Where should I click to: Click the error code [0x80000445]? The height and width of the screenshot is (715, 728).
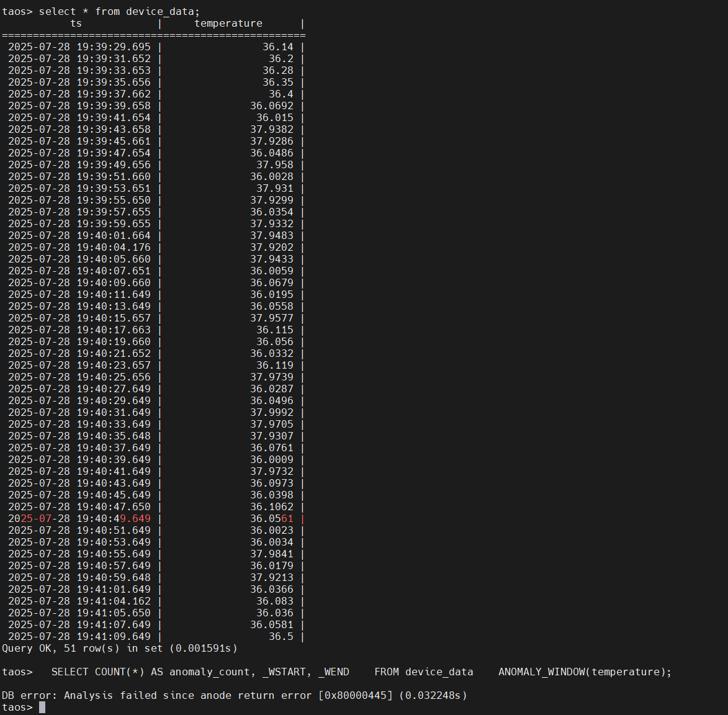point(356,696)
